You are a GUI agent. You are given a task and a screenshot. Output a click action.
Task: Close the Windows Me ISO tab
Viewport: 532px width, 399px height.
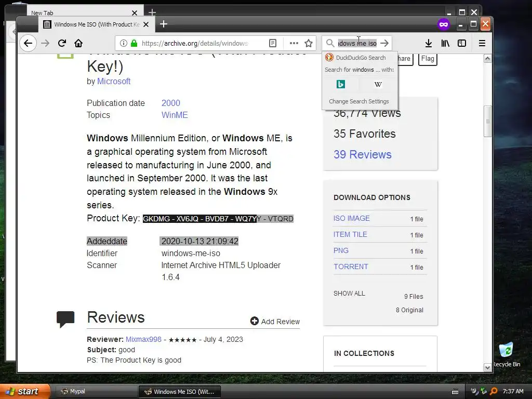[x=146, y=24]
